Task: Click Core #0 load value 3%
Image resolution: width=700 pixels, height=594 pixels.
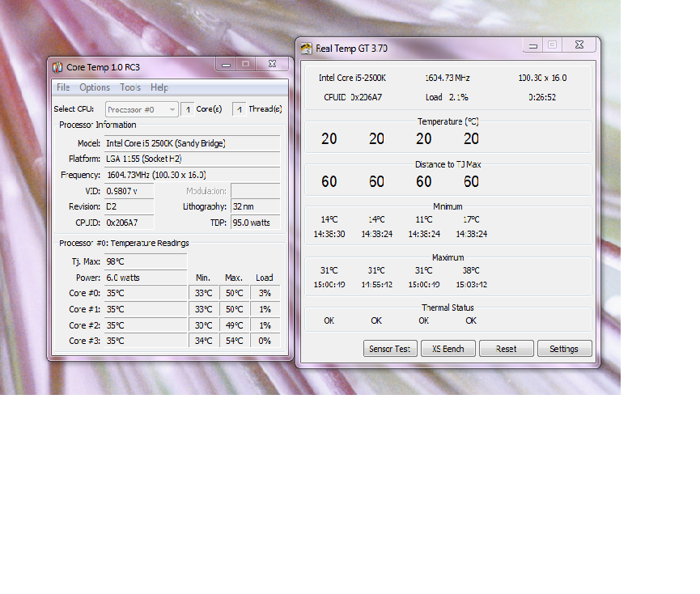Action: point(265,293)
